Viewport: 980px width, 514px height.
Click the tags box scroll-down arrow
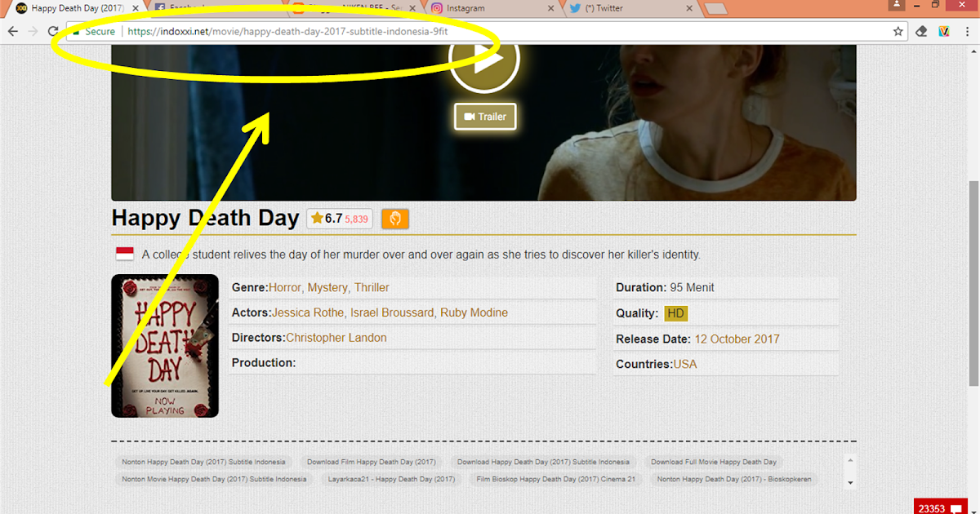[x=850, y=482]
